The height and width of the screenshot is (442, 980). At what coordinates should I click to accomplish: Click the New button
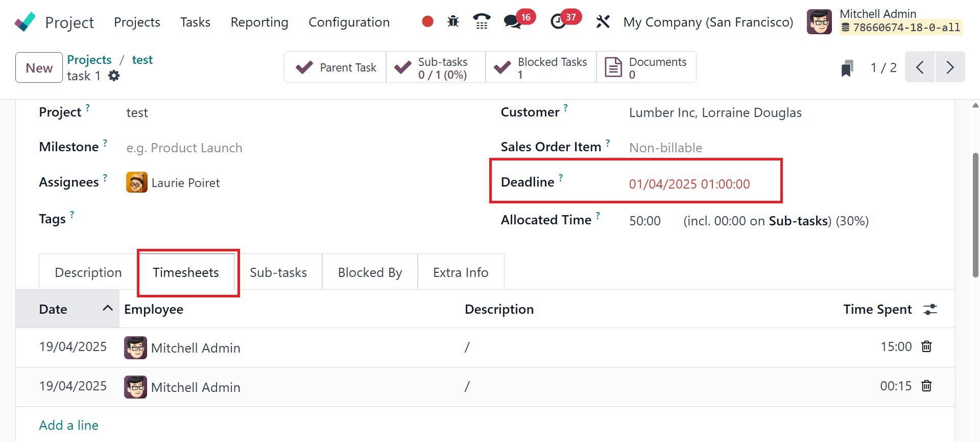39,67
